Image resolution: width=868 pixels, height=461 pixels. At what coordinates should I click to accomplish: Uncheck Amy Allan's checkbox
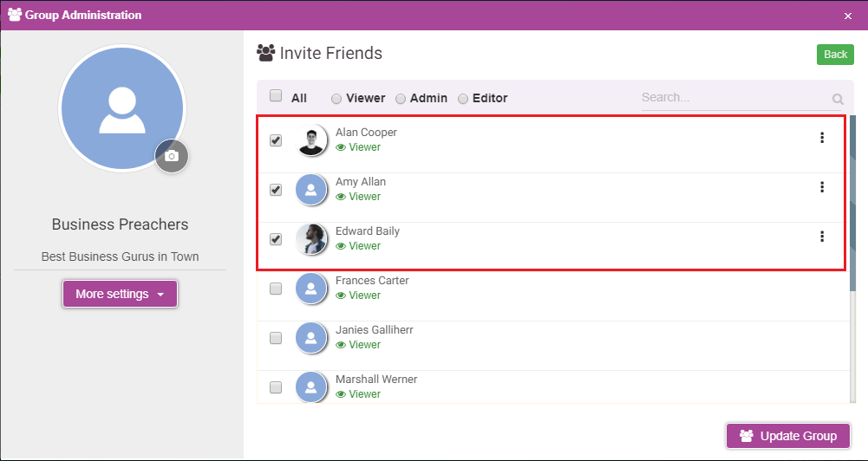[276, 190]
